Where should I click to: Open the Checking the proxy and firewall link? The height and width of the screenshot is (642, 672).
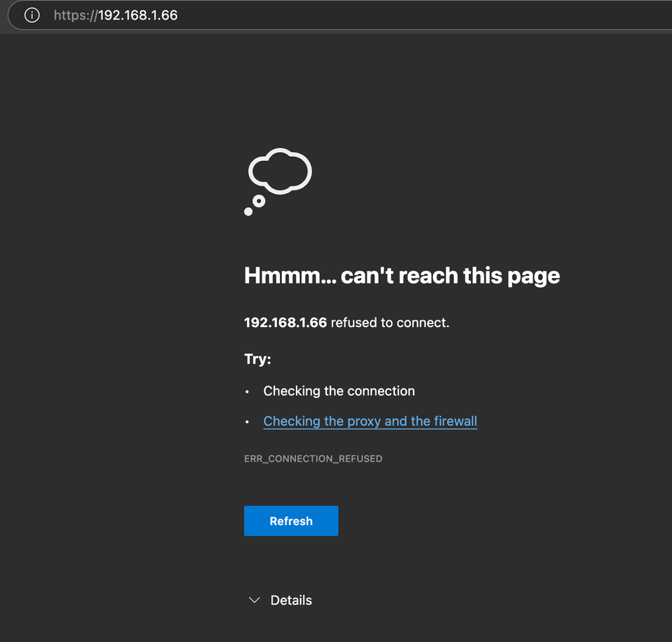tap(370, 421)
